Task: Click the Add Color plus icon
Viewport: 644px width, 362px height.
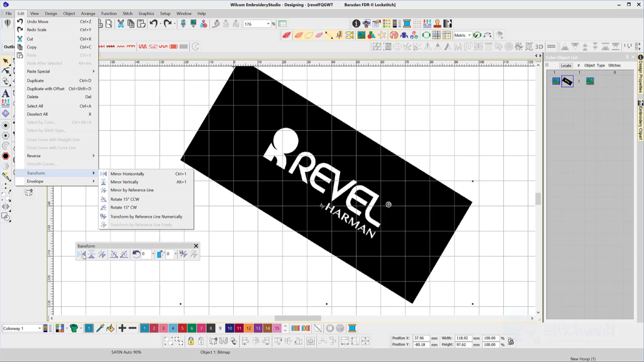Action: [122, 328]
